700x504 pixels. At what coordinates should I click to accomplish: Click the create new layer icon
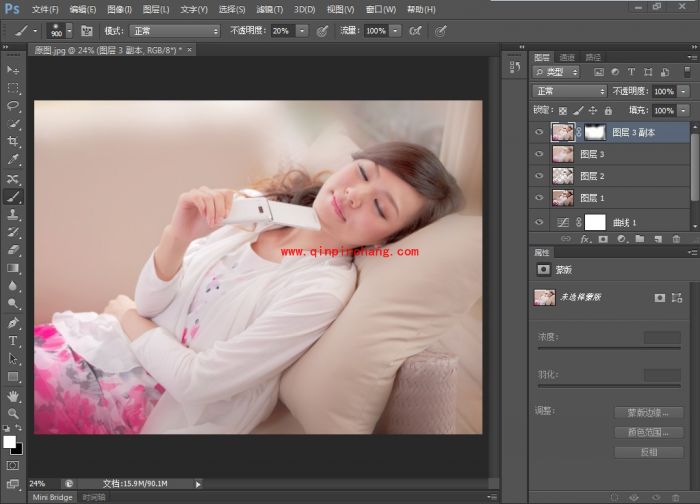(x=657, y=239)
